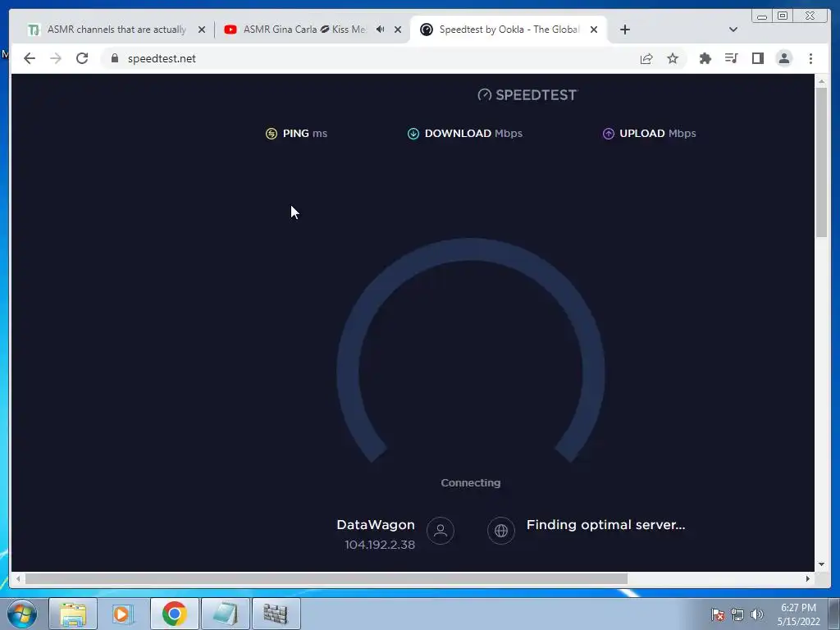
Task: Bookmark this page with the star
Action: 673,58
